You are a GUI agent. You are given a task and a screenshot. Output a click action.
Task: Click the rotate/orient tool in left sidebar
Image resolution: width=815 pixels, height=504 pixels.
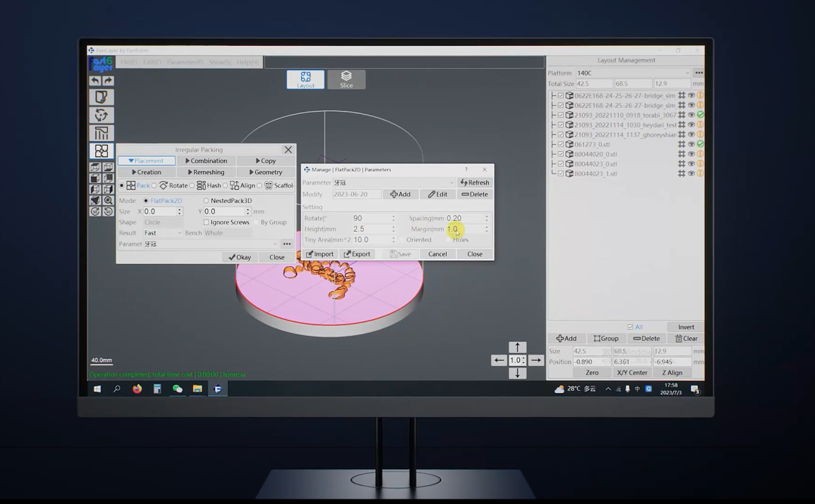(x=101, y=115)
